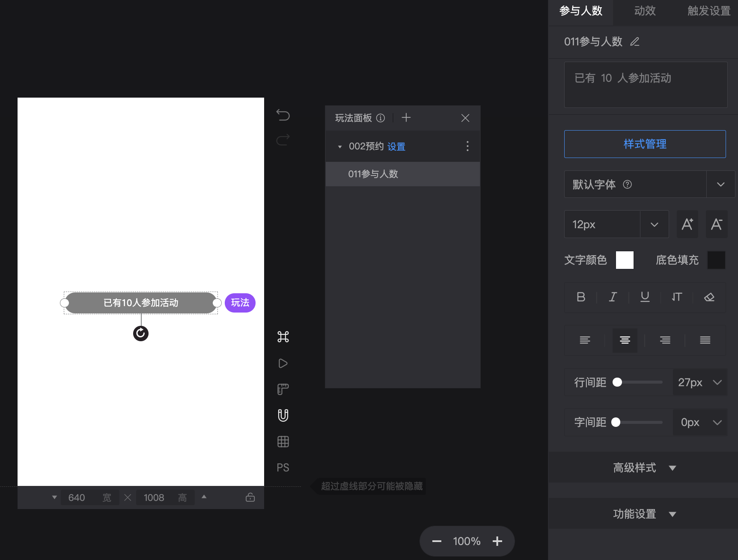The width and height of the screenshot is (738, 560).
Task: Decrease font size with A- icon
Action: point(717,224)
